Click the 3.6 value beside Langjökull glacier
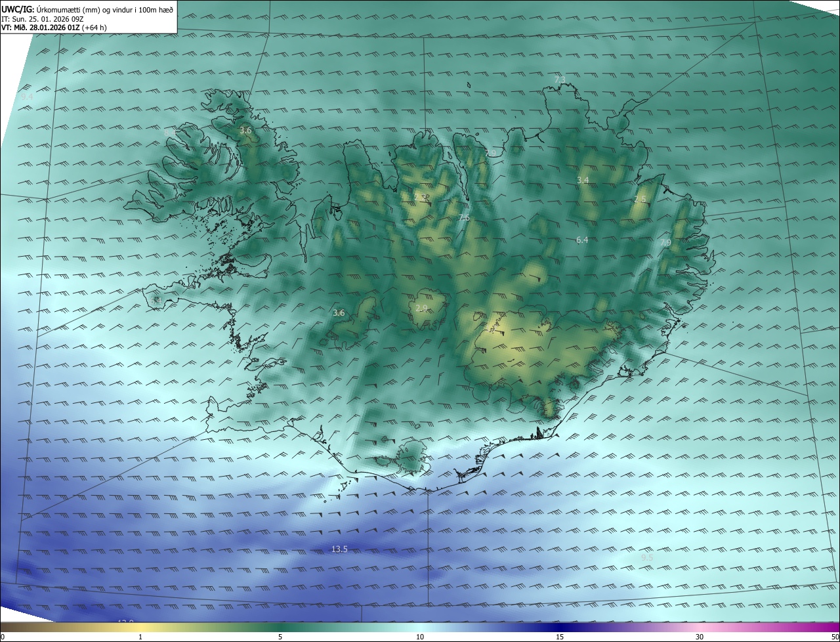 point(339,313)
